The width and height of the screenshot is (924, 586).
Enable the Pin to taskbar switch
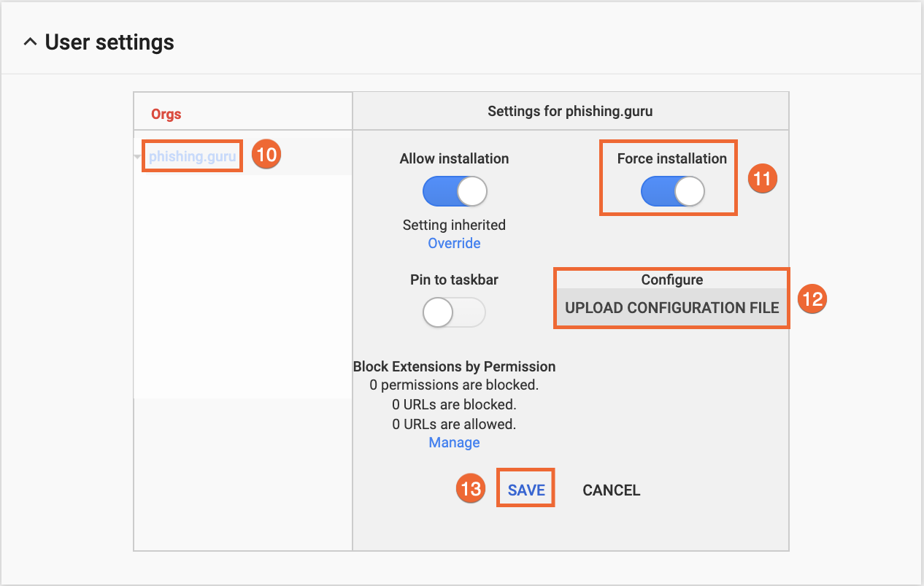(454, 313)
